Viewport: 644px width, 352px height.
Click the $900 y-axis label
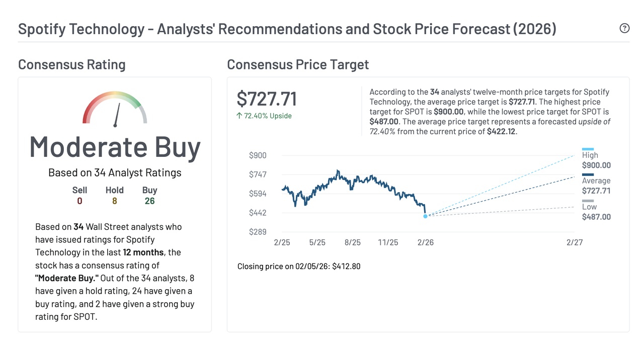pyautogui.click(x=258, y=155)
